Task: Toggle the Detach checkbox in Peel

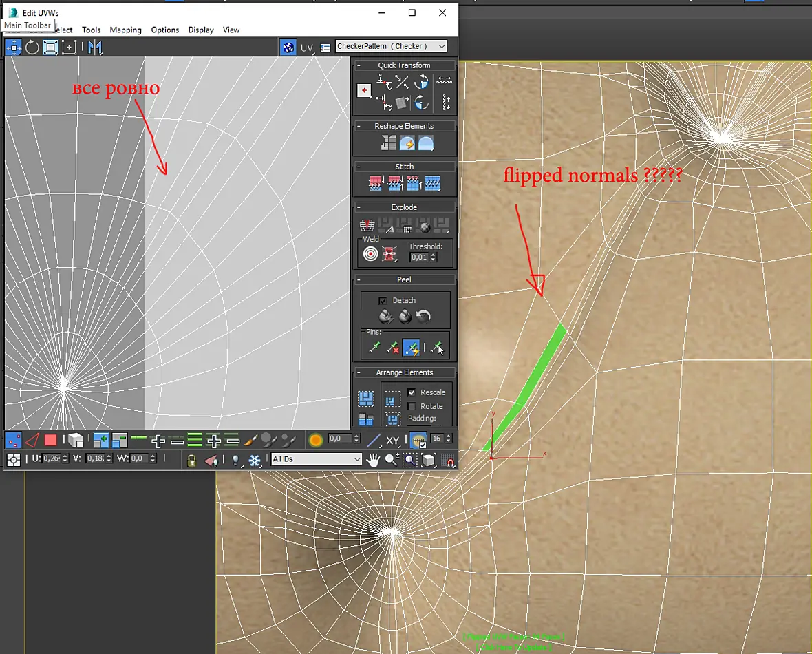Action: pyautogui.click(x=383, y=301)
